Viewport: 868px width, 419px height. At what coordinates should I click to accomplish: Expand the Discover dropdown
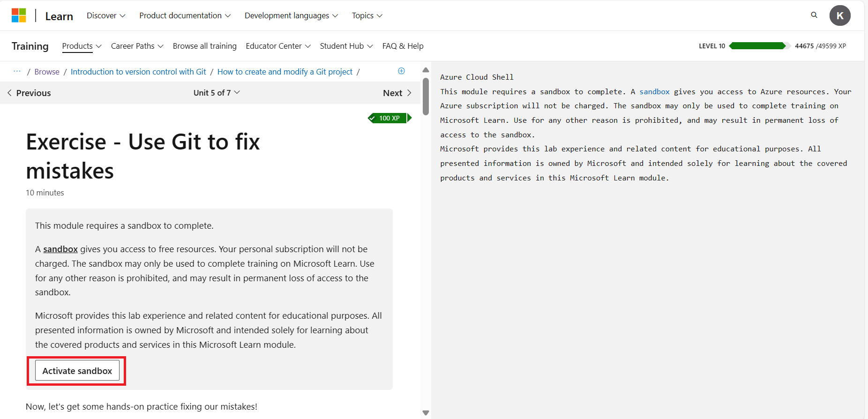pos(106,15)
